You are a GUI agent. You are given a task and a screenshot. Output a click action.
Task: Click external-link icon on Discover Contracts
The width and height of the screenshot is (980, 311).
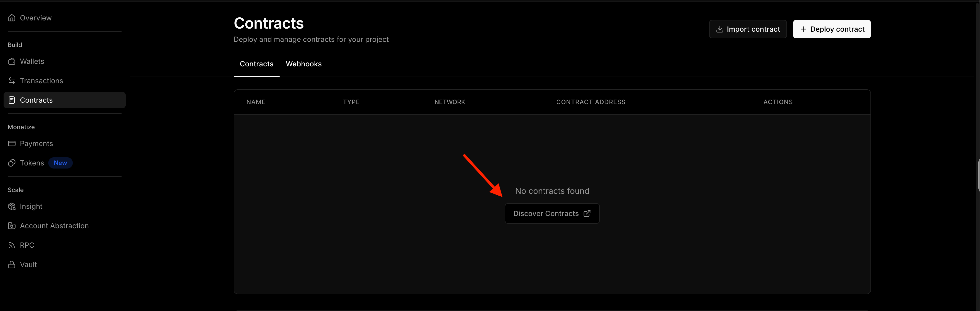click(x=587, y=213)
